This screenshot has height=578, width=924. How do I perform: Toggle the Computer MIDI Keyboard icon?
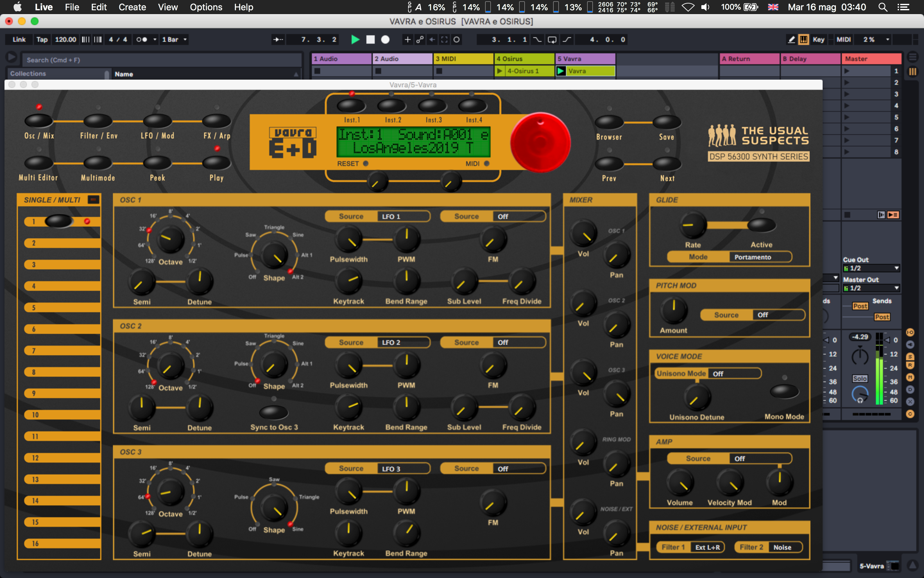coord(804,39)
